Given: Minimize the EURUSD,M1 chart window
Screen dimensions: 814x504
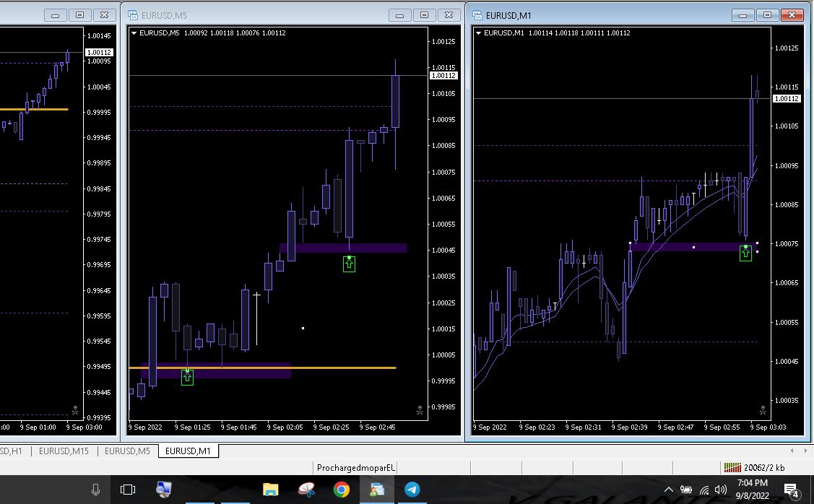Looking at the screenshot, I should [743, 15].
